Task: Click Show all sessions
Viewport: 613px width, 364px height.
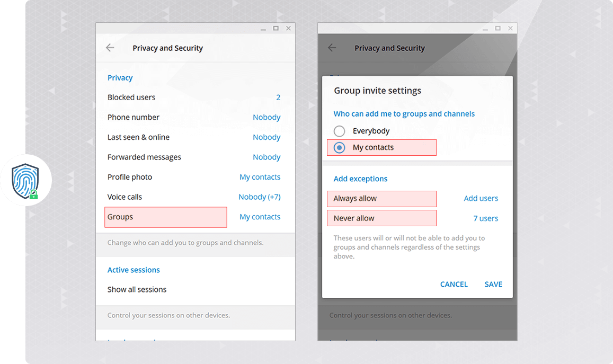Action: coord(137,289)
